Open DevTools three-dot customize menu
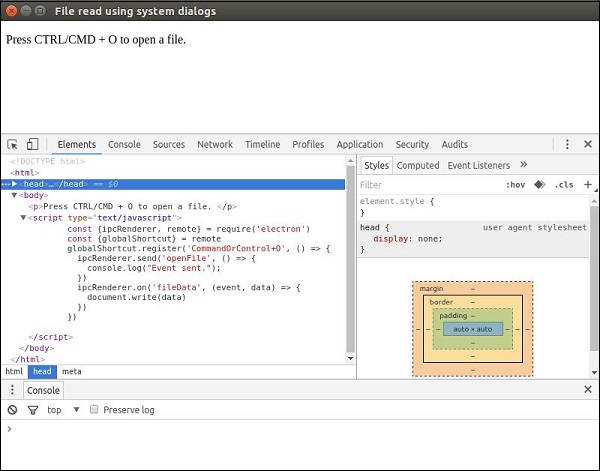Viewport: 600px width, 471px height. pos(567,145)
